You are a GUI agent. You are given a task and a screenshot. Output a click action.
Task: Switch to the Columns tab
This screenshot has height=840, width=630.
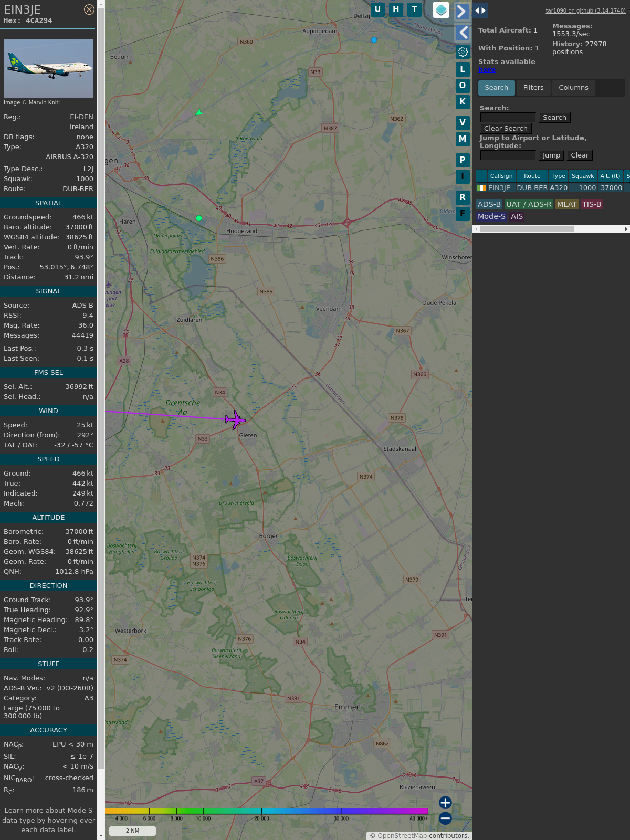[573, 88]
